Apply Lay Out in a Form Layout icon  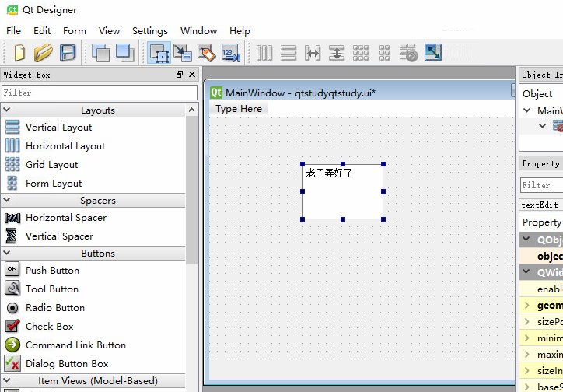tap(384, 53)
